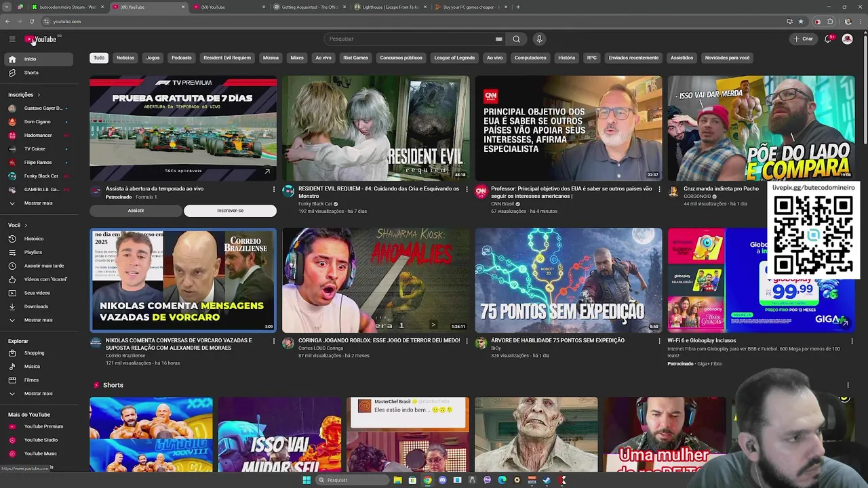Click Inscrever-se on Formula 1 ad
Screen dimensions: 868x488
tap(230, 211)
